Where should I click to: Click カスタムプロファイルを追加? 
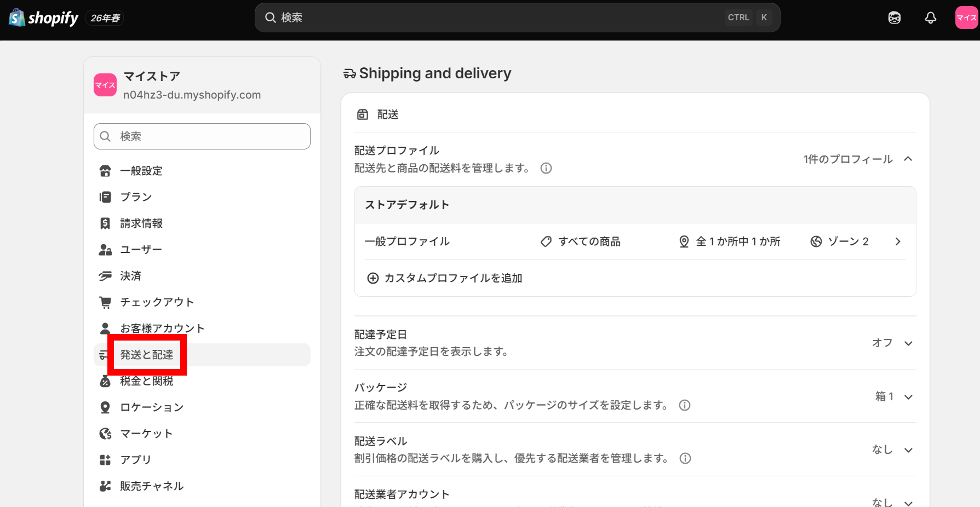pyautogui.click(x=453, y=278)
